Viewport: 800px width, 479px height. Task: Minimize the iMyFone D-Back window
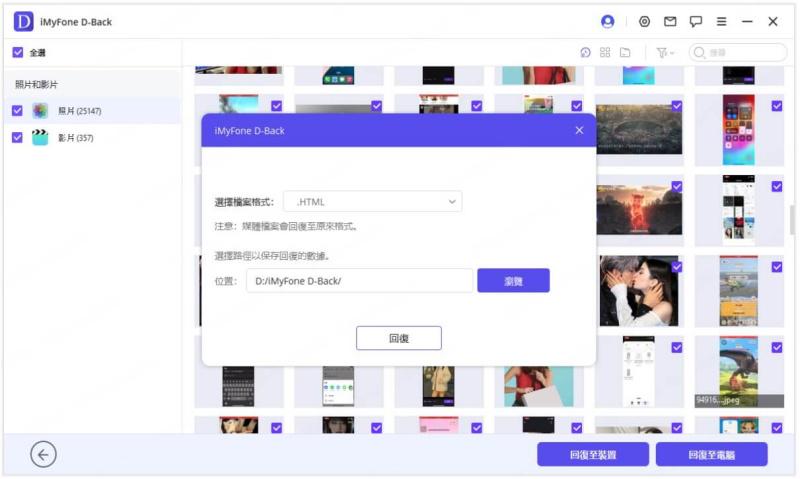coord(747,21)
